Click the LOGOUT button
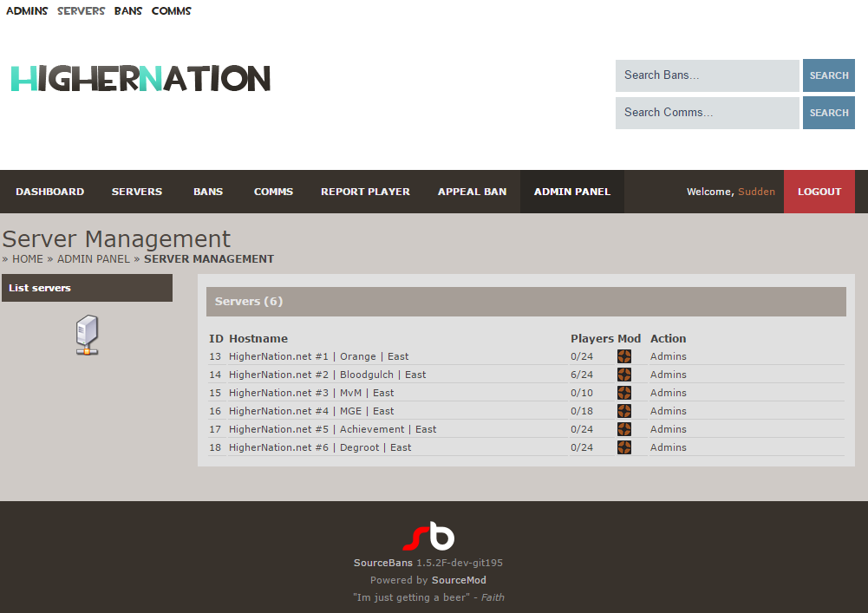868x613 pixels. 819,192
